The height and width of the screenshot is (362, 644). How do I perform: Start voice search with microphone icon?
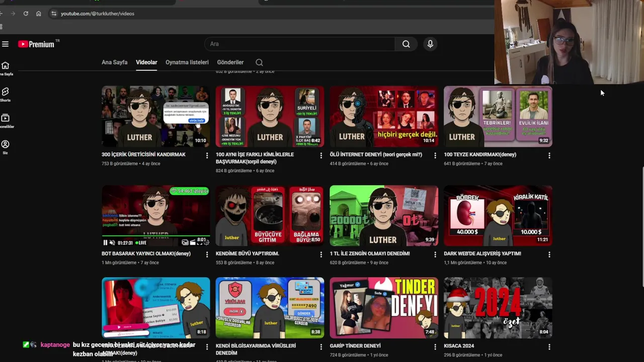pos(430,44)
